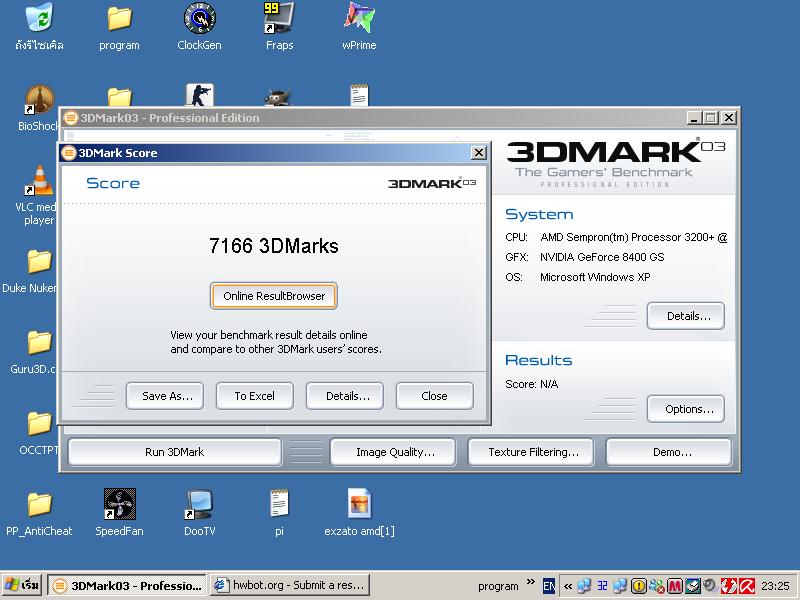This screenshot has width=800, height=600.
Task: Click the 7166 3DMarks score text
Action: click(x=273, y=246)
